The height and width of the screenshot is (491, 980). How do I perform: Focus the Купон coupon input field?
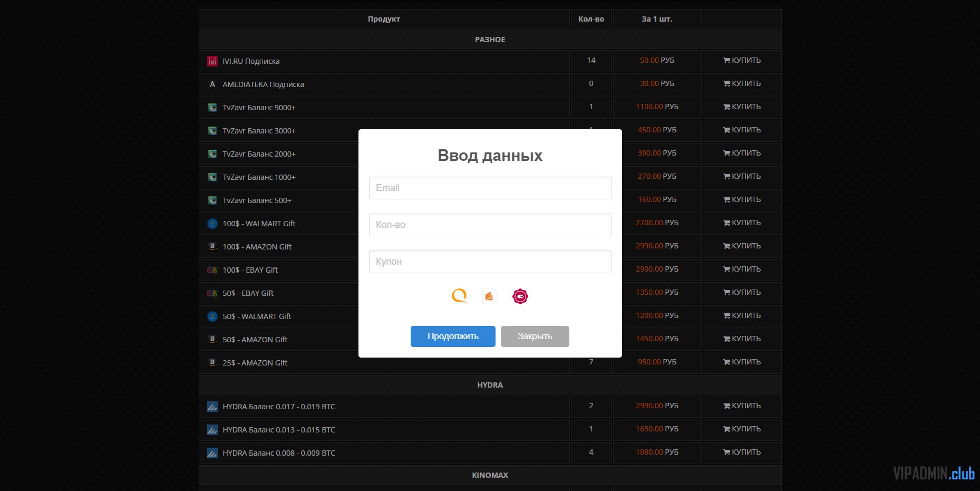(x=490, y=262)
